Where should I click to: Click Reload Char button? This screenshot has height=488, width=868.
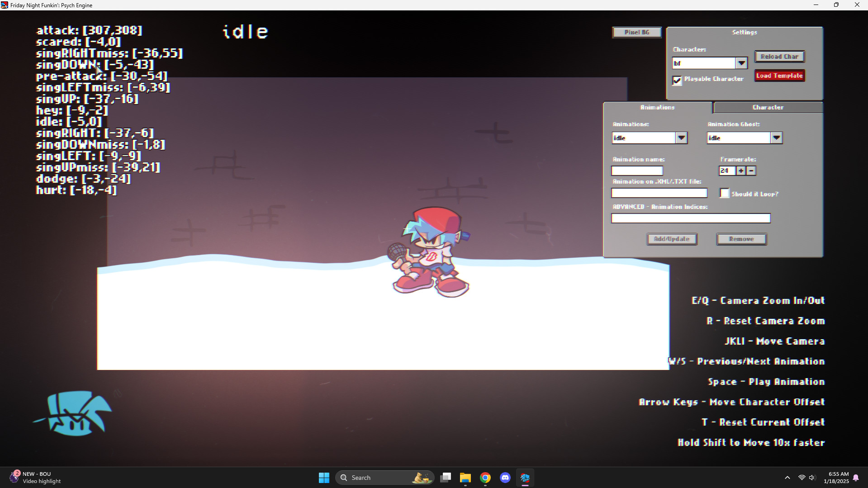coord(779,57)
